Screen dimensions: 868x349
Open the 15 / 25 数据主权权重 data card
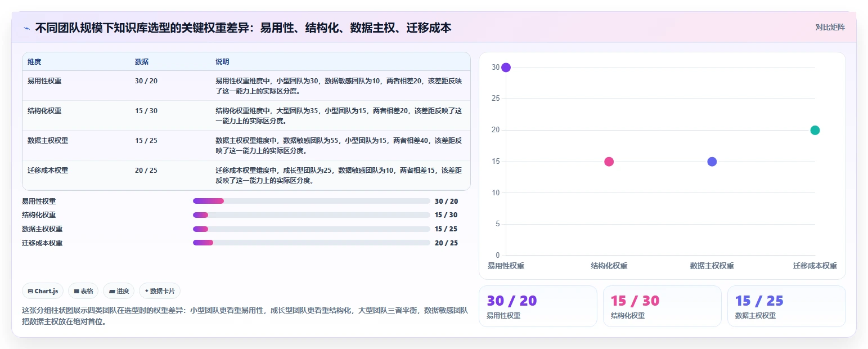[x=786, y=306]
